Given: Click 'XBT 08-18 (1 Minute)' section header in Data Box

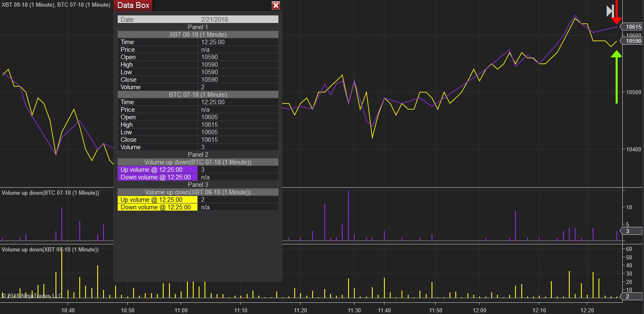Looking at the screenshot, I should [x=198, y=34].
